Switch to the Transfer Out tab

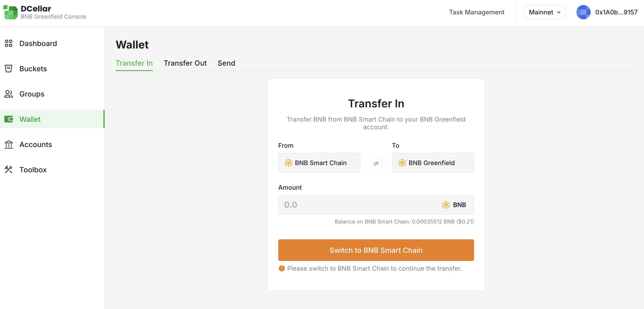tap(185, 63)
